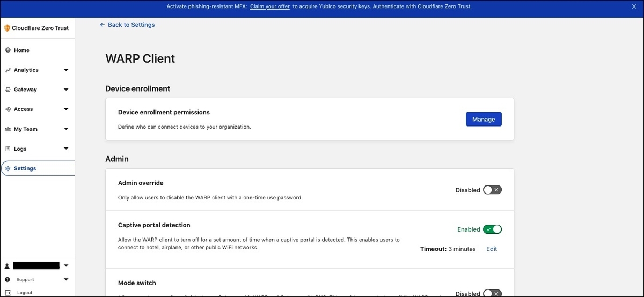The width and height of the screenshot is (644, 297).
Task: Click the WARP Client page heading
Action: click(140, 59)
